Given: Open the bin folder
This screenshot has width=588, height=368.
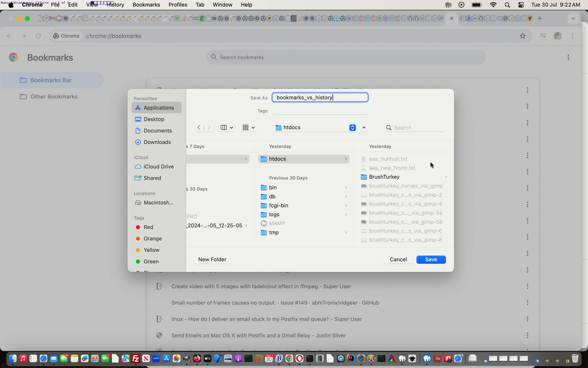Looking at the screenshot, I should (x=304, y=187).
